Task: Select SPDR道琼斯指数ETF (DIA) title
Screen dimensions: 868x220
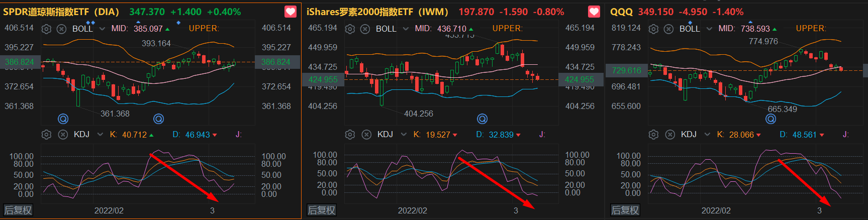Action: point(61,12)
